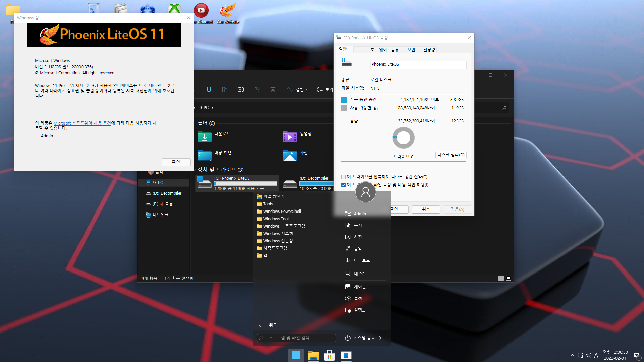Uncheck the file indexing permission checkbox

(x=343, y=185)
